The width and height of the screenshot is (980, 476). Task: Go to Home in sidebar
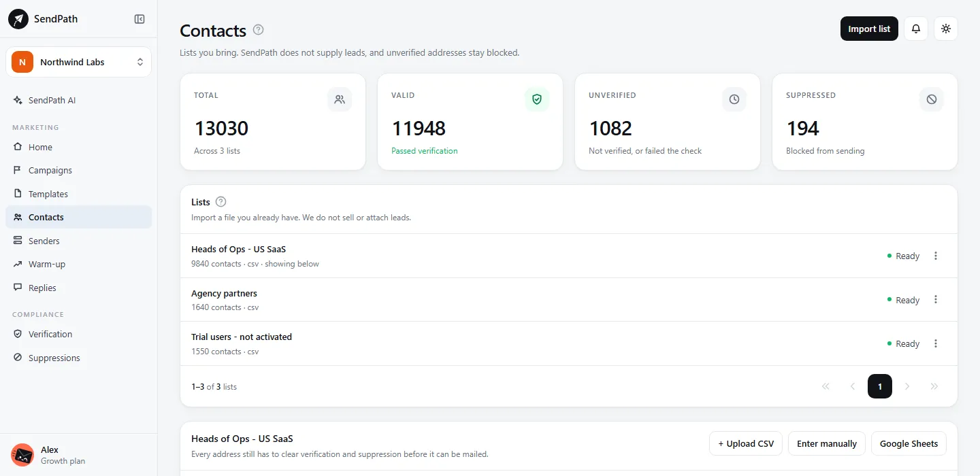point(79,147)
